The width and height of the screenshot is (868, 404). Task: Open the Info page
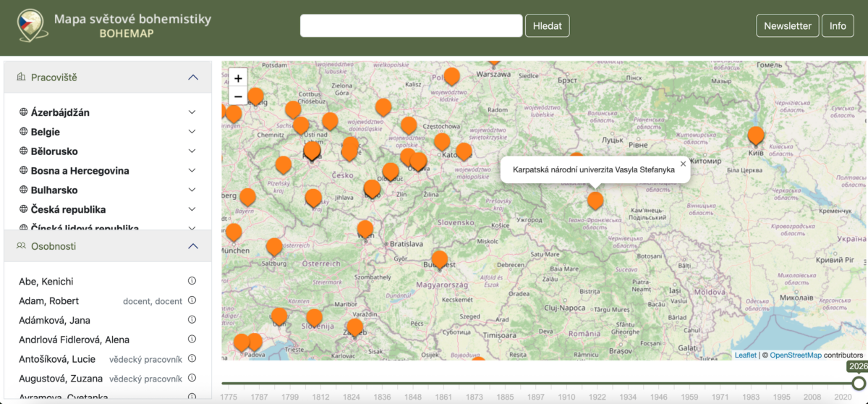[838, 25]
